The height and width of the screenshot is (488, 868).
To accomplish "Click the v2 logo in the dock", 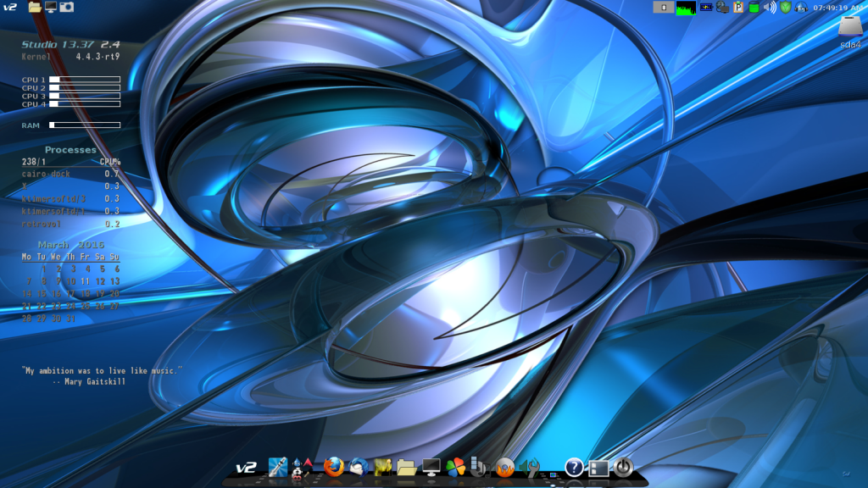I will 246,467.
